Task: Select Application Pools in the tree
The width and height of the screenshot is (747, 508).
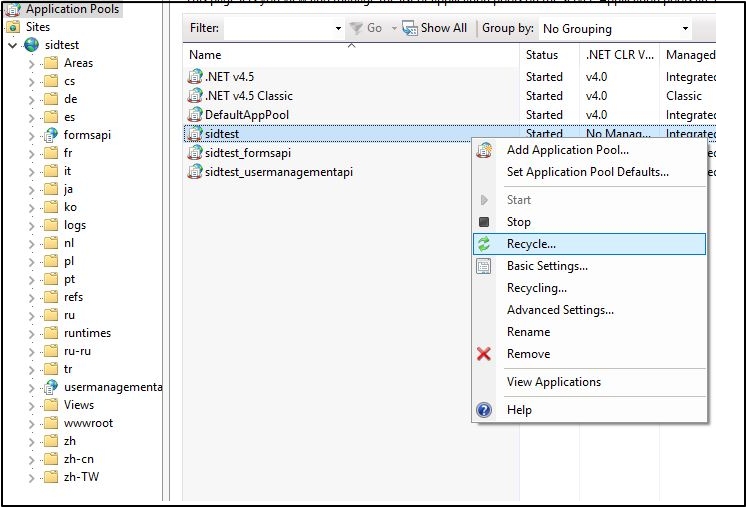Action: tap(72, 9)
